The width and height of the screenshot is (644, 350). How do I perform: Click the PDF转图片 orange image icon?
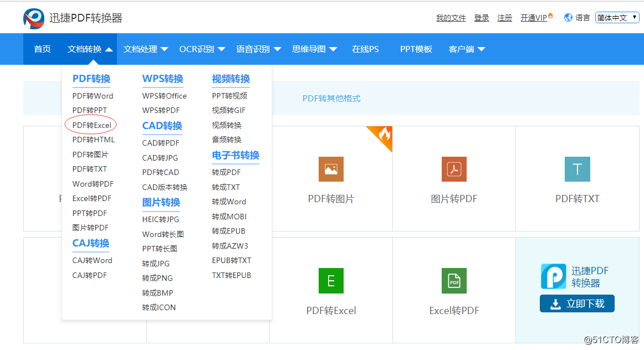(x=331, y=169)
